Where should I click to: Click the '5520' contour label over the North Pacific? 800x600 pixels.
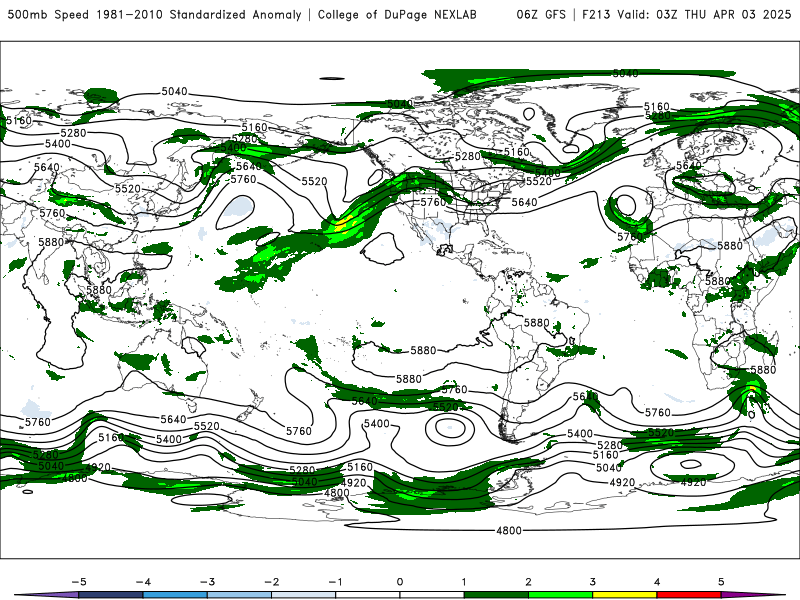click(314, 181)
